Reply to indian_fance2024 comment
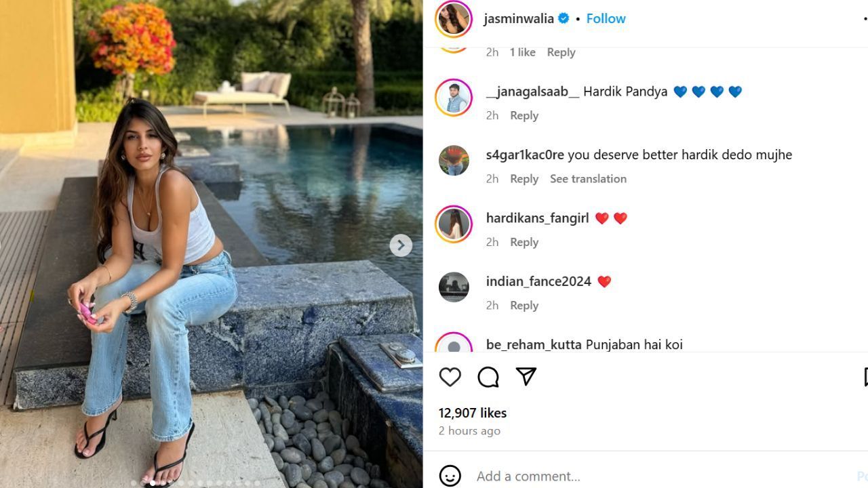This screenshot has height=488, width=868. tap(524, 305)
